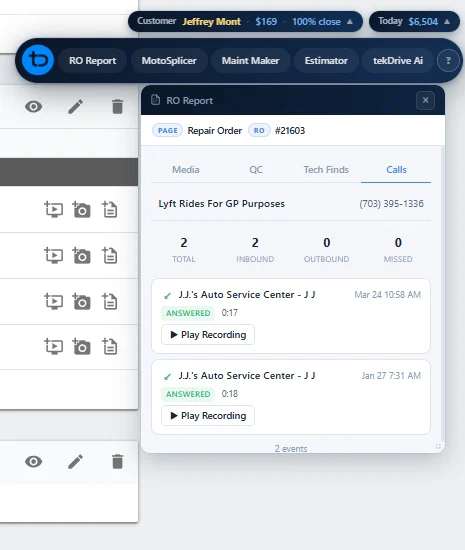Click the Lyft Rides For GP Purposes name
The image size is (465, 550).
point(221,204)
